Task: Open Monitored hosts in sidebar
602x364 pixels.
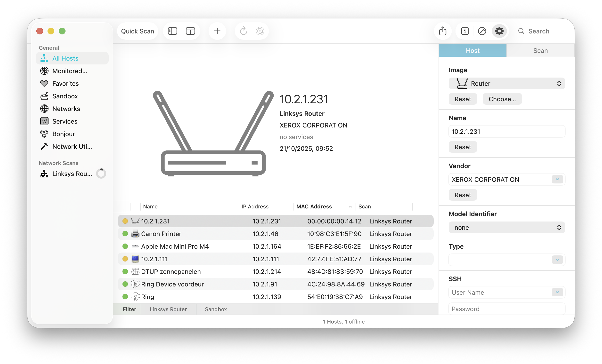Action: [x=72, y=71]
